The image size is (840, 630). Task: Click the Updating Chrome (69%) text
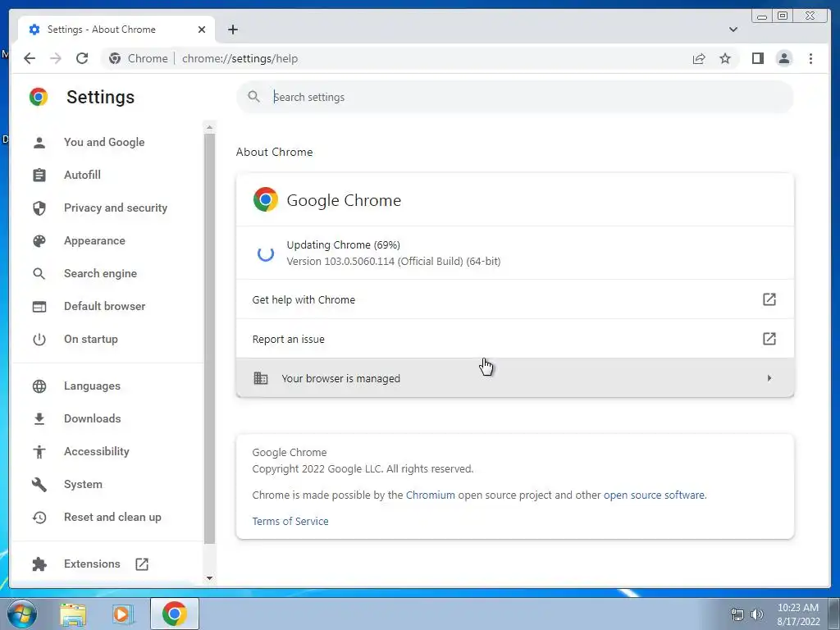344,244
